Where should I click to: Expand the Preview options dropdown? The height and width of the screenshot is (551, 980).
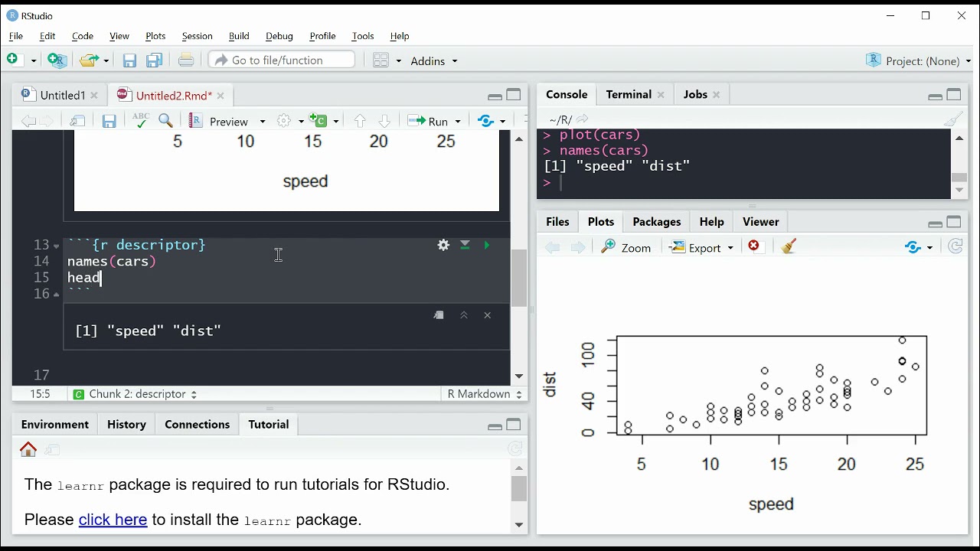pos(263,122)
